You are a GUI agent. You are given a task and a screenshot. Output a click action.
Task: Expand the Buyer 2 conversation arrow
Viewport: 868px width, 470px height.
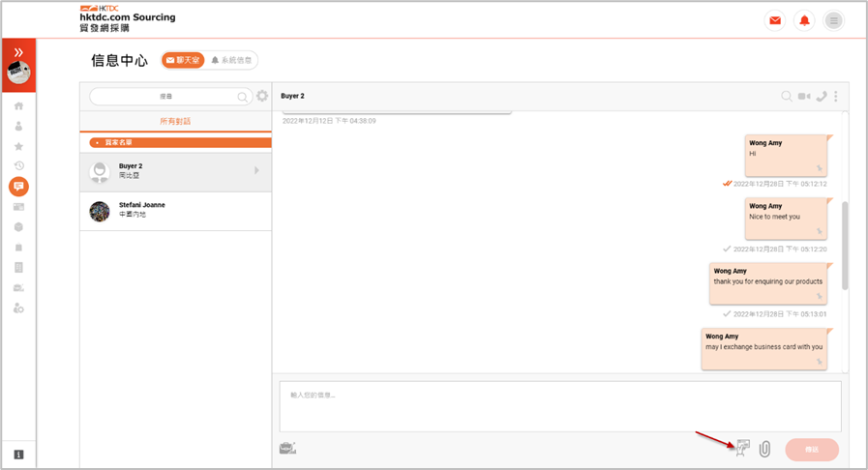coord(256,171)
